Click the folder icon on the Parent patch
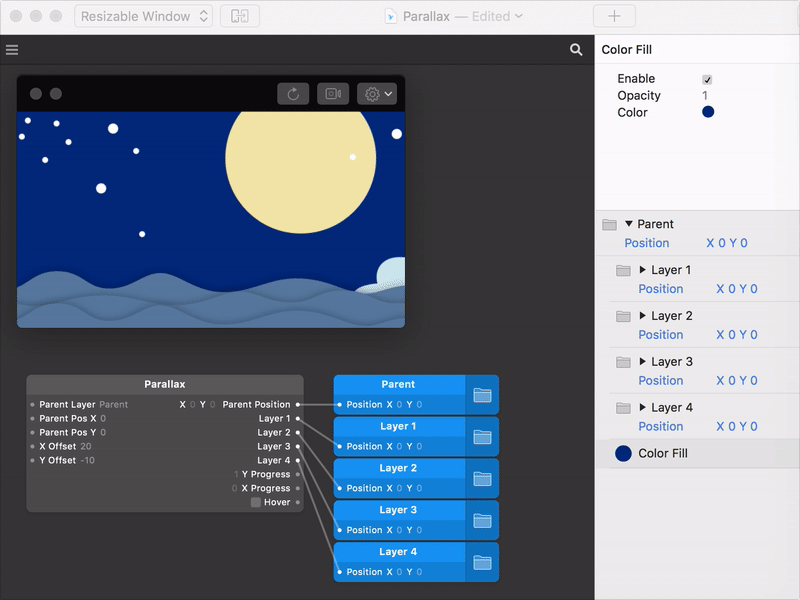The width and height of the screenshot is (800, 600). [x=482, y=396]
